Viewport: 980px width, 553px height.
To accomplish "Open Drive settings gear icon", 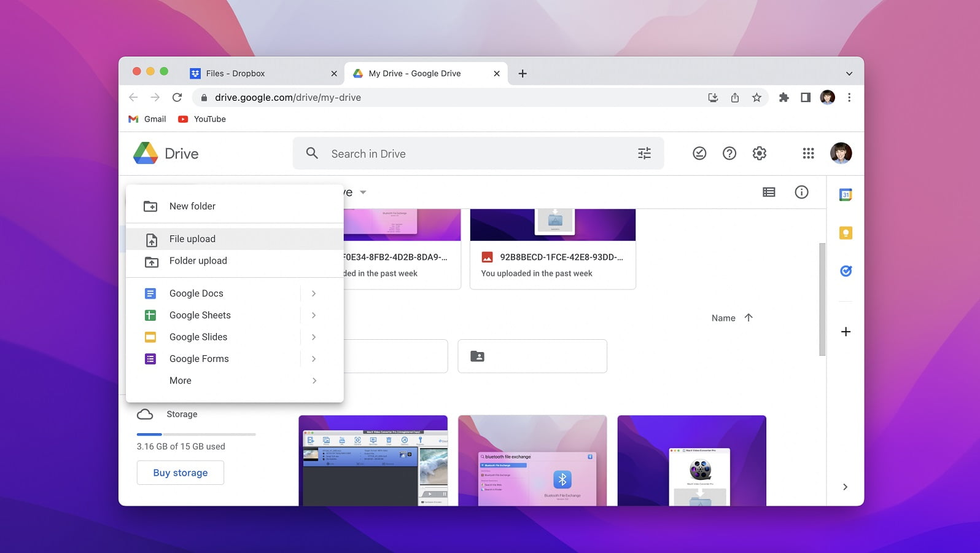I will click(x=760, y=154).
